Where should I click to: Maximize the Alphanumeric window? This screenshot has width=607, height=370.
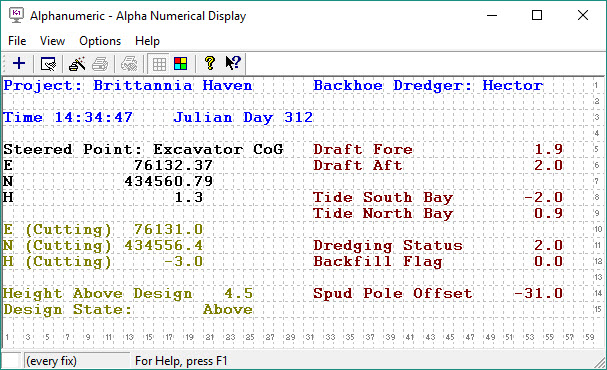537,15
